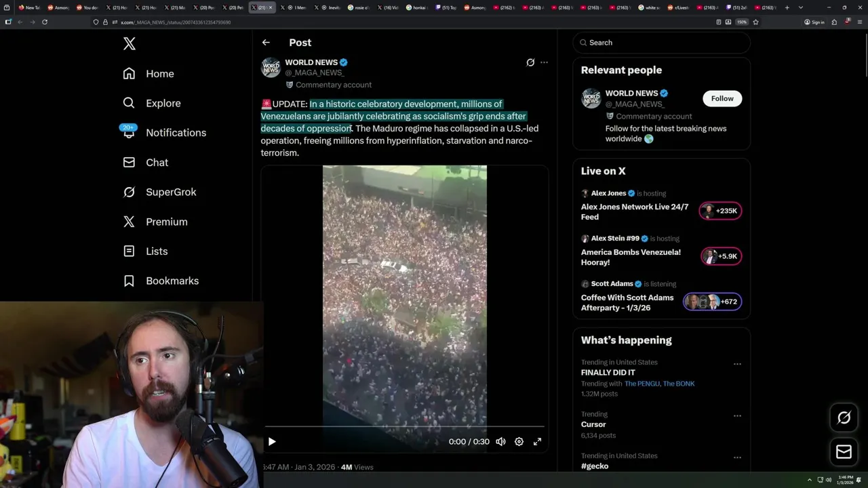Open The PENGU trending link
Viewport: 868px width, 488px height.
coord(640,384)
